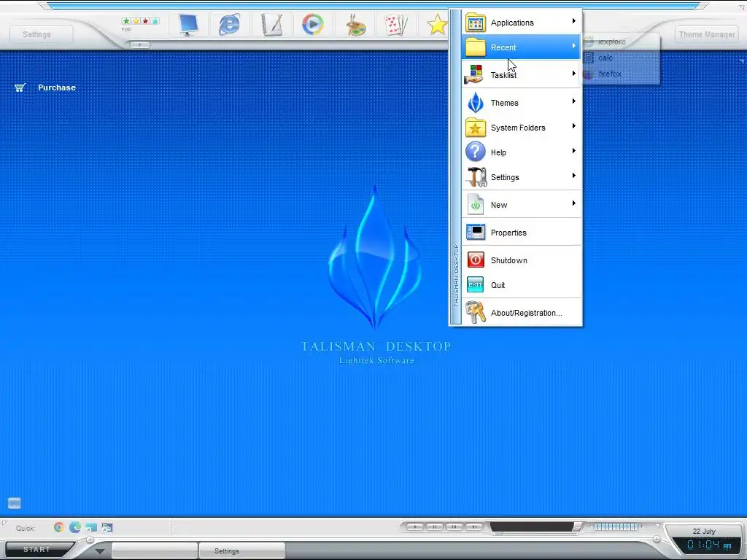
Task: Choose Shutdown from the menu
Action: pos(522,260)
